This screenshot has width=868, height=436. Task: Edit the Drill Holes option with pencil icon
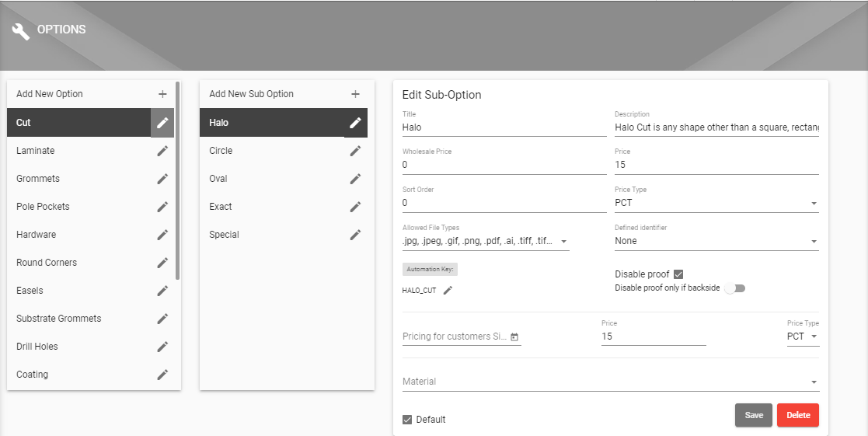pyautogui.click(x=162, y=347)
